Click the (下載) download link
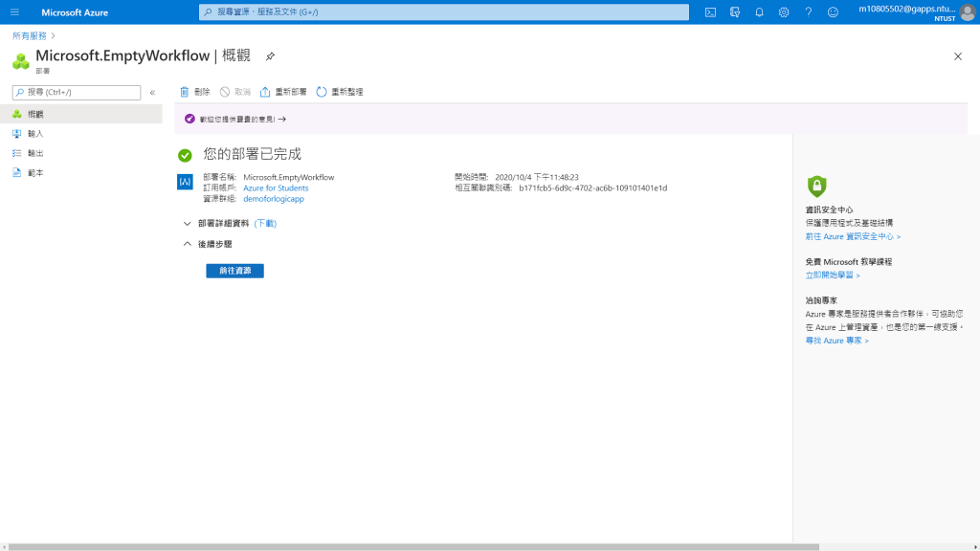This screenshot has height=551, width=980. [x=265, y=223]
